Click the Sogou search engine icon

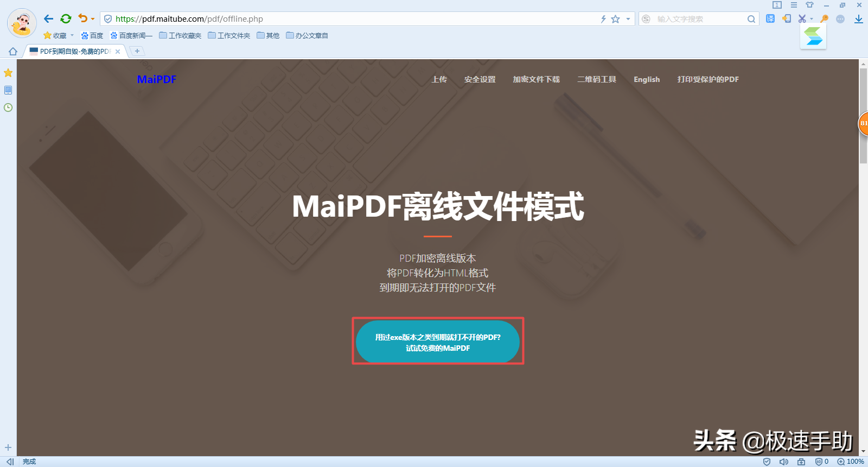646,19
